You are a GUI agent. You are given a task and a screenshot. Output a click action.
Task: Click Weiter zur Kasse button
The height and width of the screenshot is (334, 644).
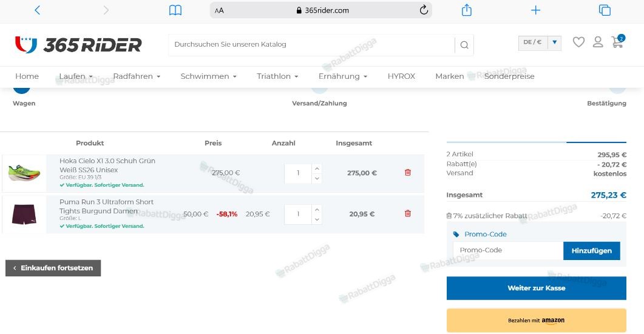tap(537, 288)
